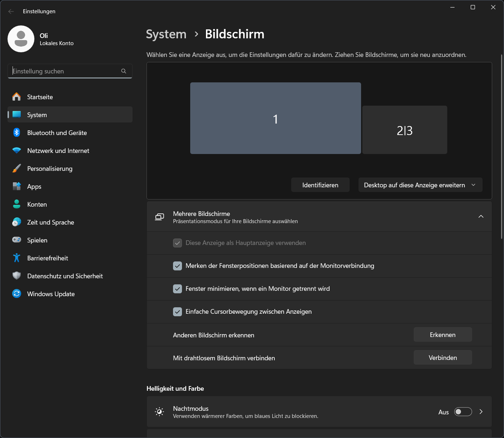Select display 2|3 in monitor arrangement
Viewport: 504px width, 438px height.
pos(405,130)
